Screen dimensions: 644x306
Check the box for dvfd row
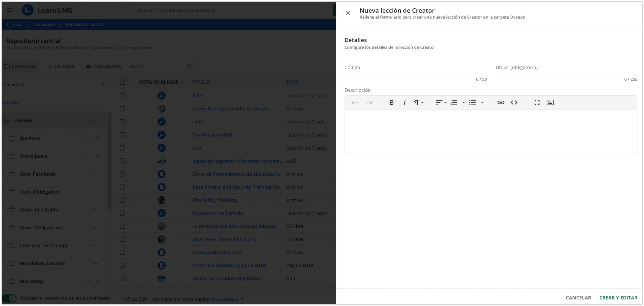122,96
